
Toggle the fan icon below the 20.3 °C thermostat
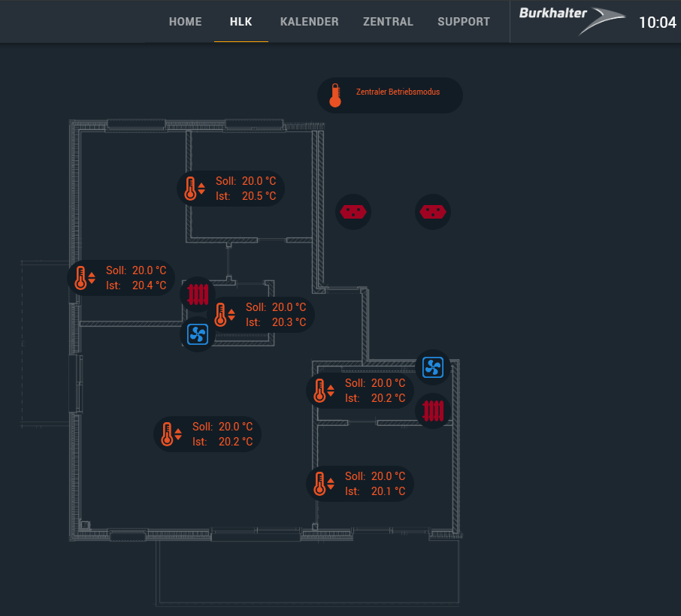(198, 334)
